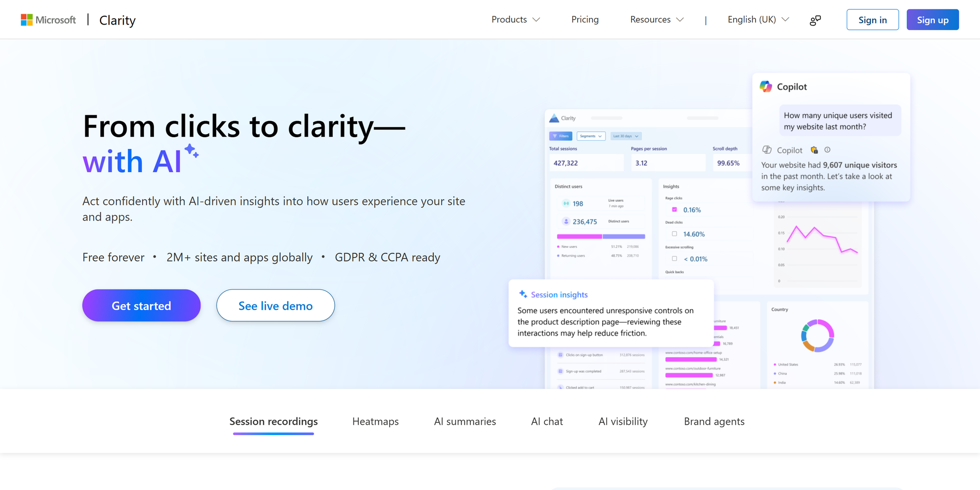
Task: Click the 'How many unique users' chat bubble
Action: pos(840,121)
